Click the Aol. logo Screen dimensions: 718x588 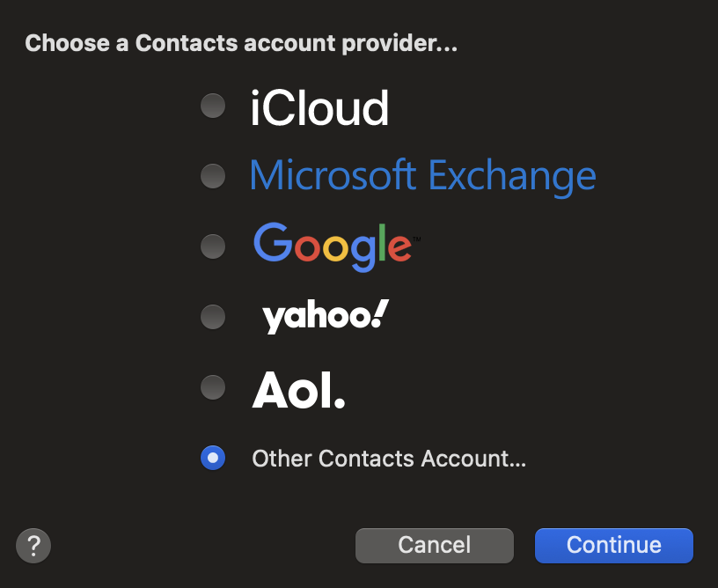(x=298, y=388)
